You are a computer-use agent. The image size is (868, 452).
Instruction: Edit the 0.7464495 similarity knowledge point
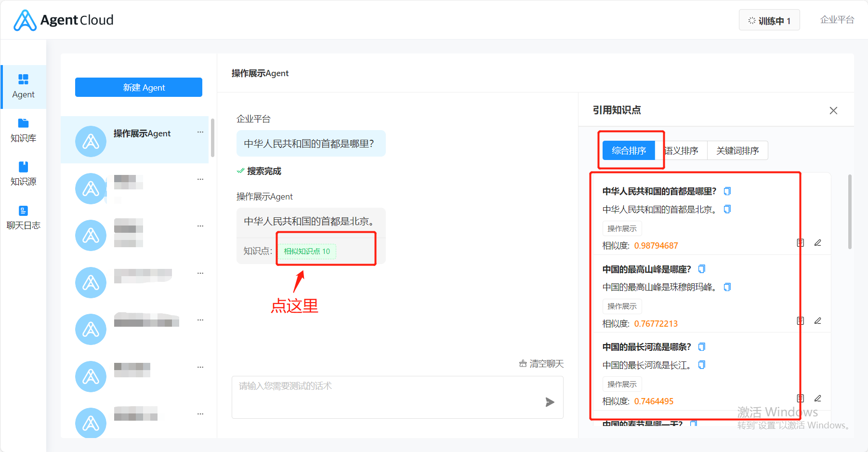818,399
